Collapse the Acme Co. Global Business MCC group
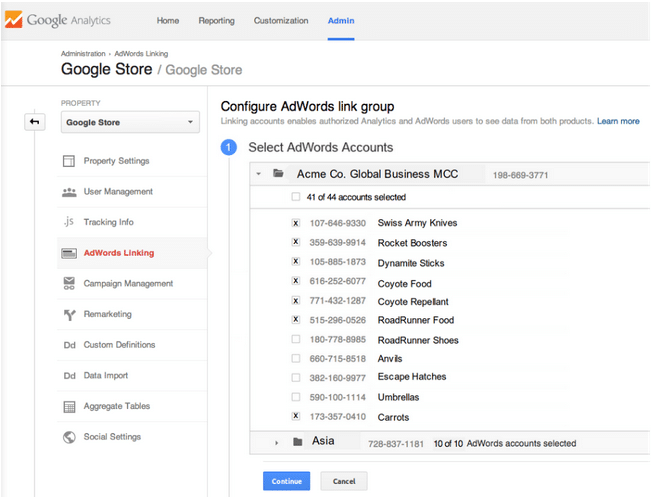 259,174
